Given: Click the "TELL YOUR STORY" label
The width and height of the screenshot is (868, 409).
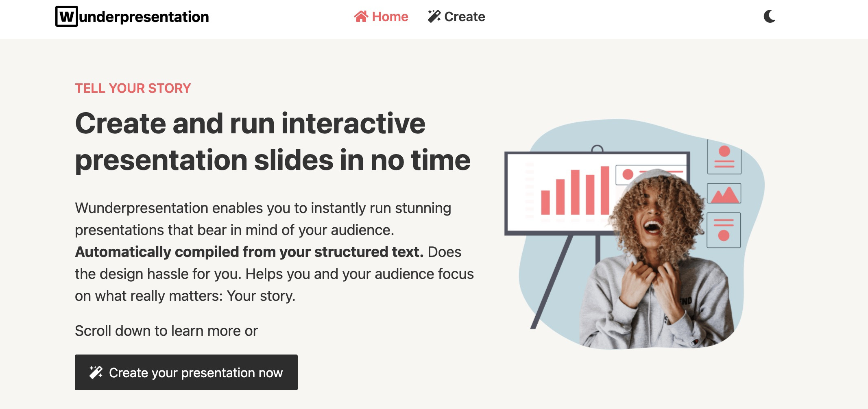Looking at the screenshot, I should click(132, 88).
